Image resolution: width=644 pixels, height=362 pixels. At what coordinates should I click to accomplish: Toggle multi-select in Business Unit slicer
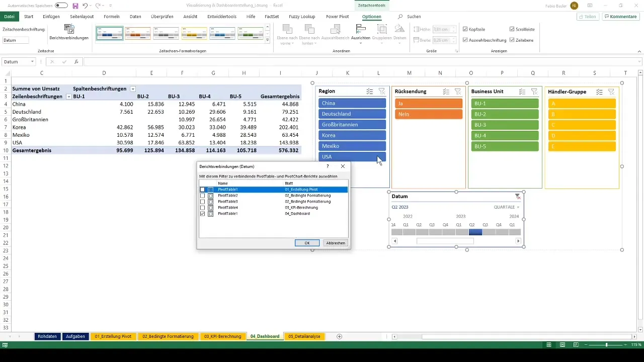click(x=522, y=92)
